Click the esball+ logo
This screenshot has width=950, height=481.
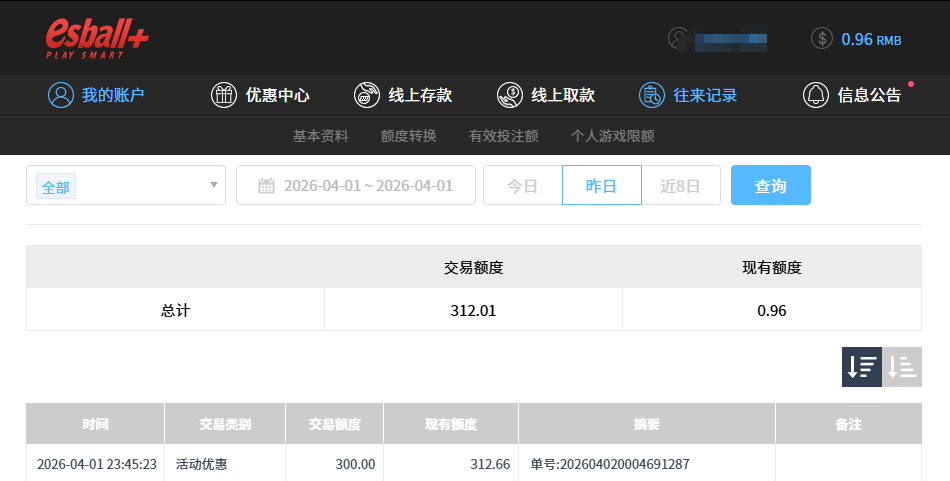pos(97,38)
